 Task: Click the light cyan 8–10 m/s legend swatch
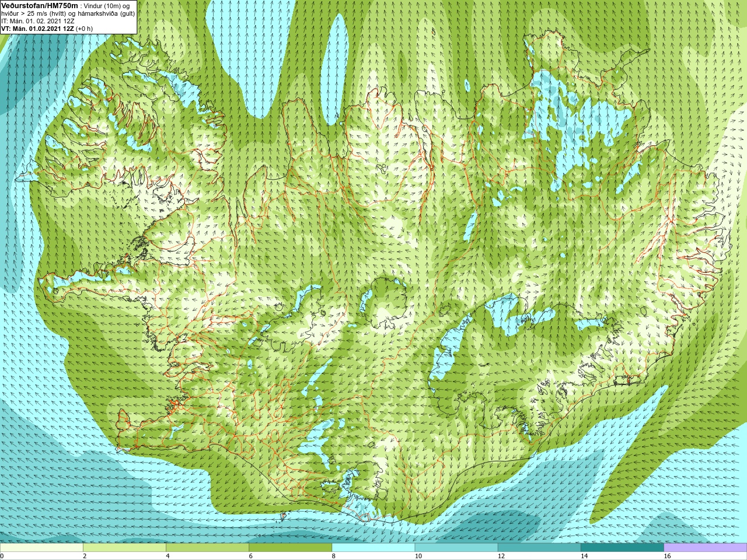pos(373,548)
